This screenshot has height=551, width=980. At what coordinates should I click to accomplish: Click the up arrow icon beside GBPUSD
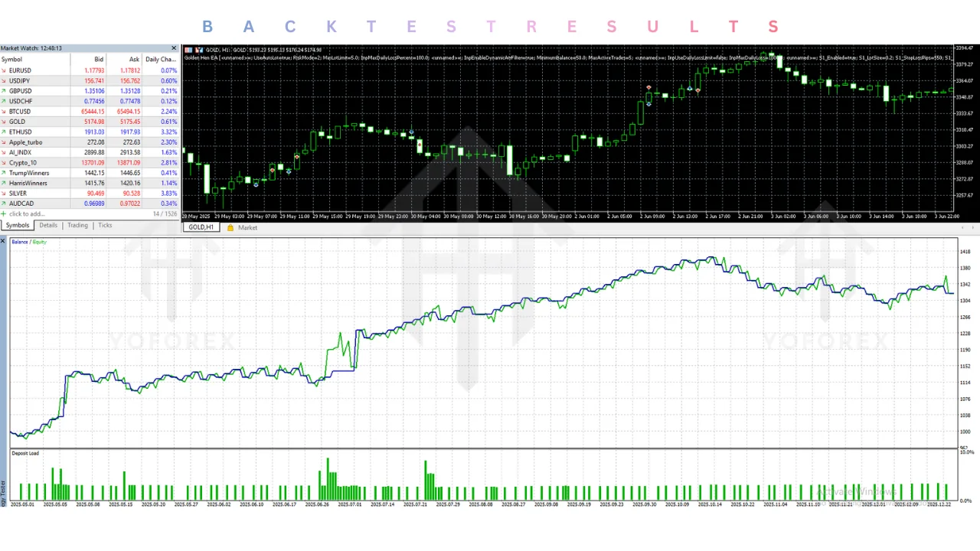tap(4, 91)
